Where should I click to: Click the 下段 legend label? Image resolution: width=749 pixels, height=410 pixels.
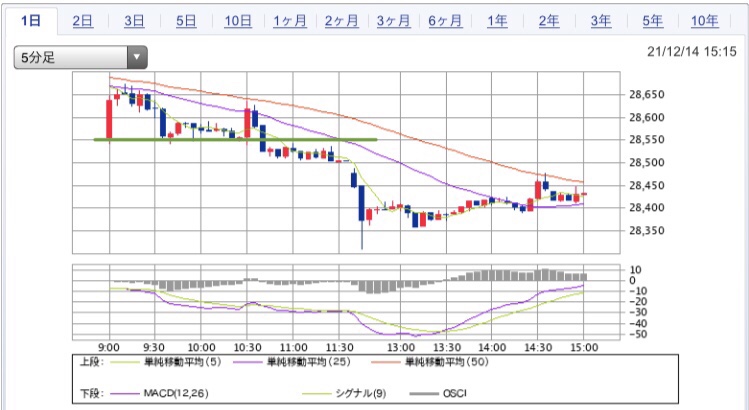pyautogui.click(x=92, y=393)
